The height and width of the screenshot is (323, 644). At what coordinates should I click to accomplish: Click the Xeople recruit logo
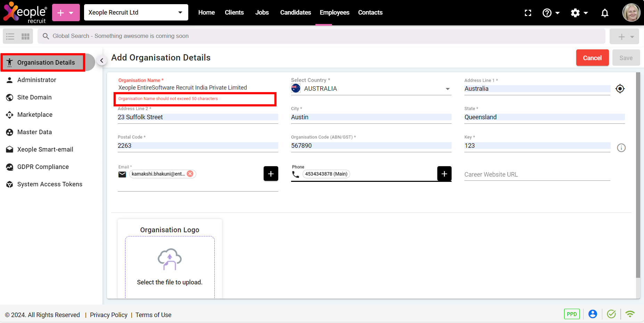click(25, 13)
